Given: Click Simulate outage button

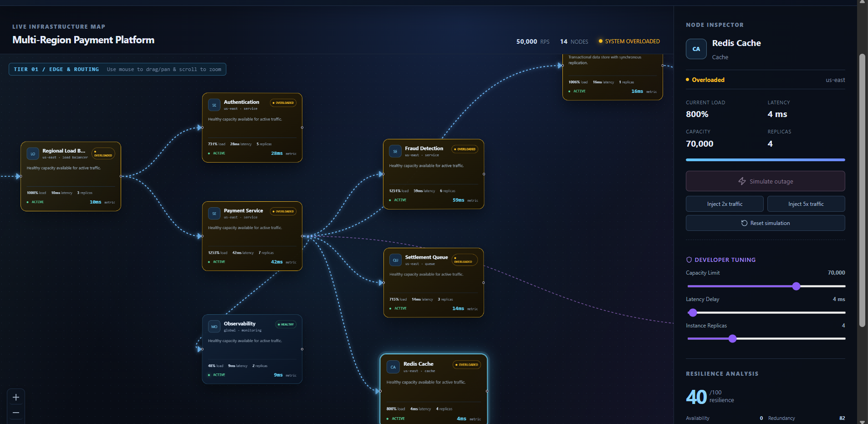Looking at the screenshot, I should point(765,181).
